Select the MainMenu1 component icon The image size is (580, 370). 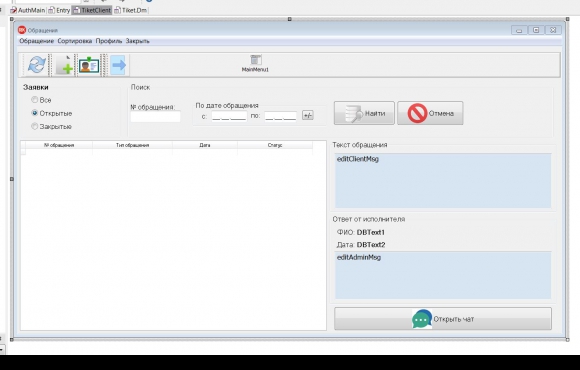[256, 60]
